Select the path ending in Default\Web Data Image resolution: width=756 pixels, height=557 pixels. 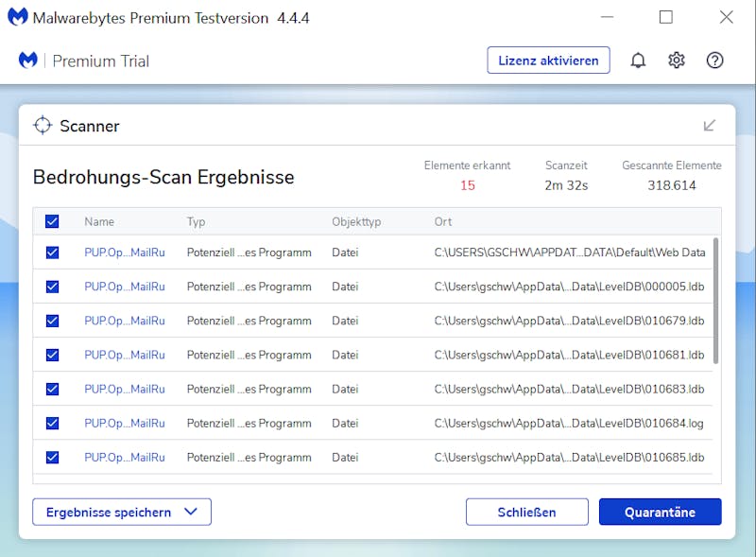[x=570, y=252]
